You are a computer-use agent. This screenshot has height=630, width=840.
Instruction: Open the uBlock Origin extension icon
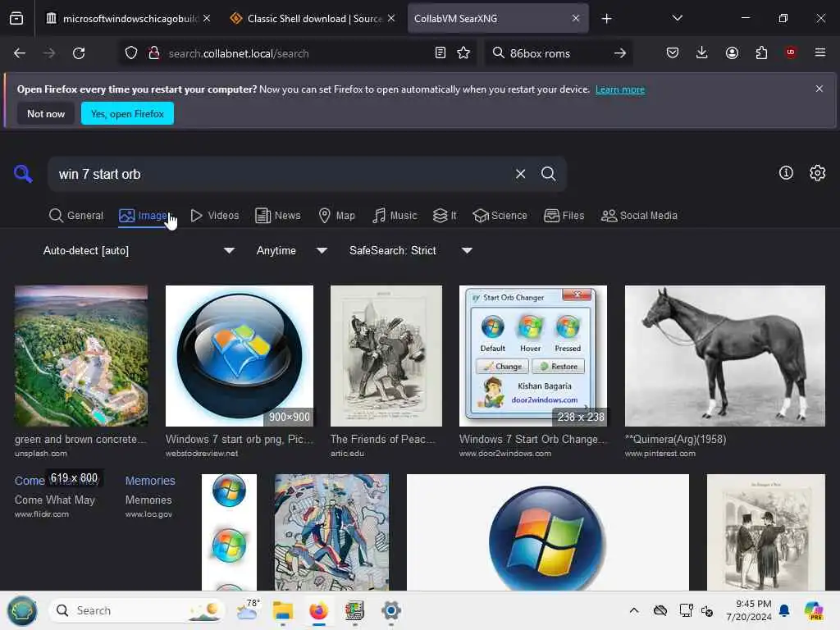791,52
